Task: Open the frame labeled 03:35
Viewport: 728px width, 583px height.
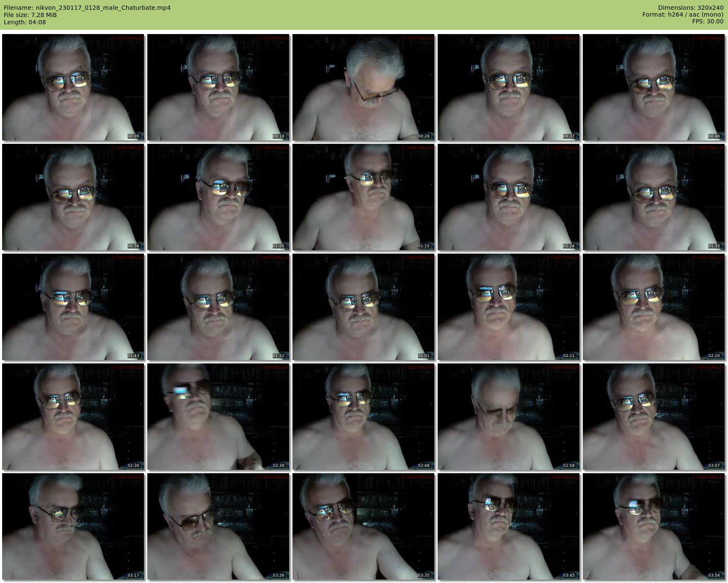Action: coord(363,526)
